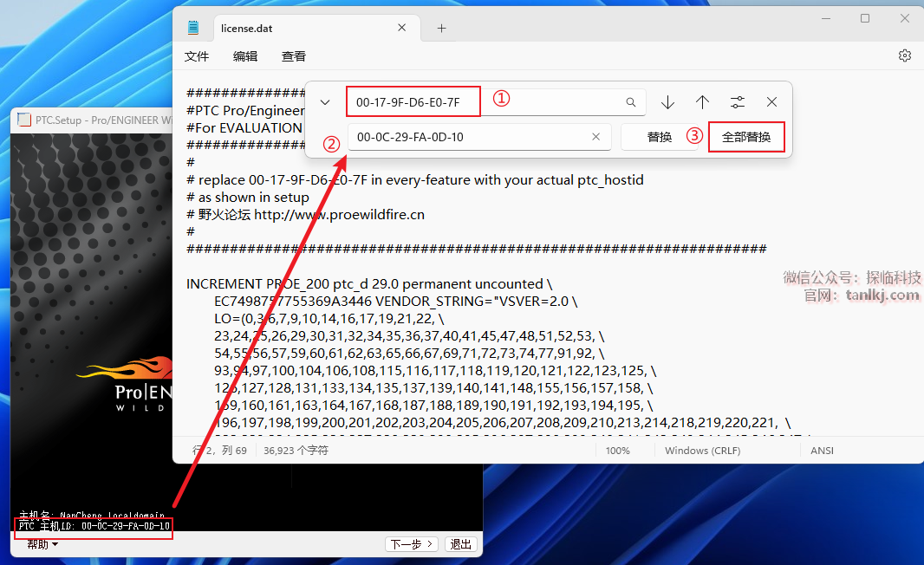This screenshot has height=565, width=924.
Task: Click the 替换 button
Action: click(x=659, y=137)
